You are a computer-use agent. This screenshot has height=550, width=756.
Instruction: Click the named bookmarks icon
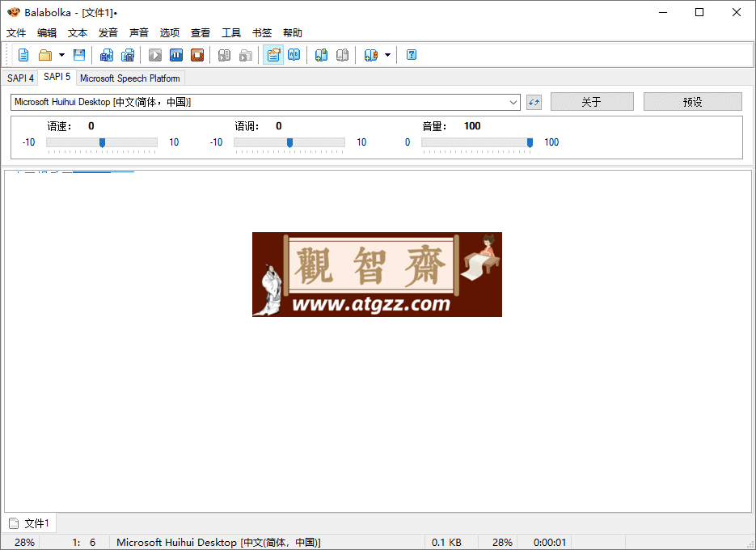click(x=371, y=55)
